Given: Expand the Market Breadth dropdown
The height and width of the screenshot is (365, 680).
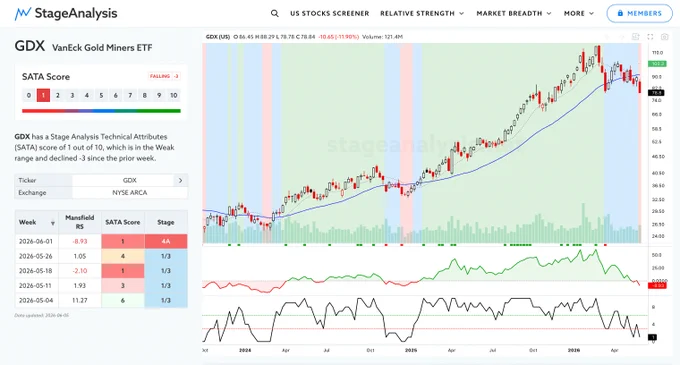Looking at the screenshot, I should [x=514, y=13].
